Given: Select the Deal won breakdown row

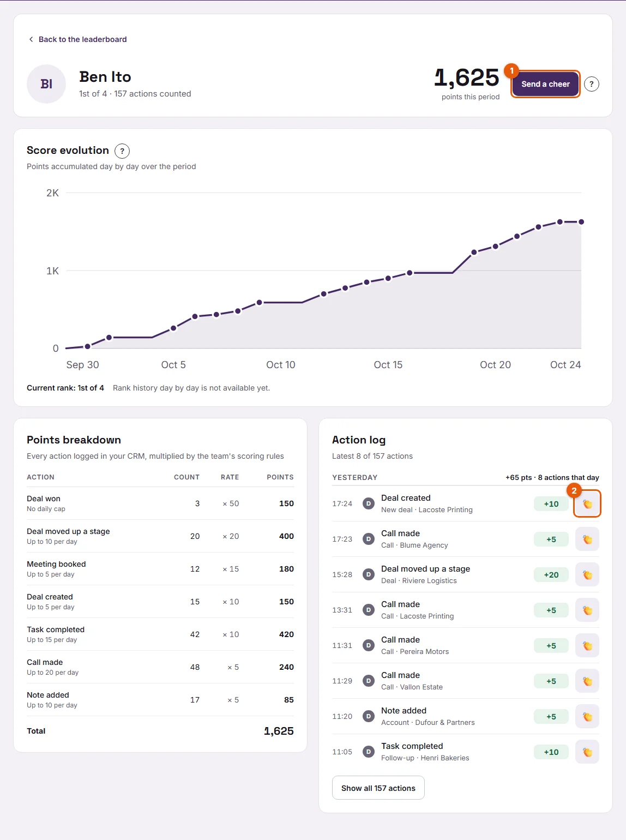Looking at the screenshot, I should (160, 503).
